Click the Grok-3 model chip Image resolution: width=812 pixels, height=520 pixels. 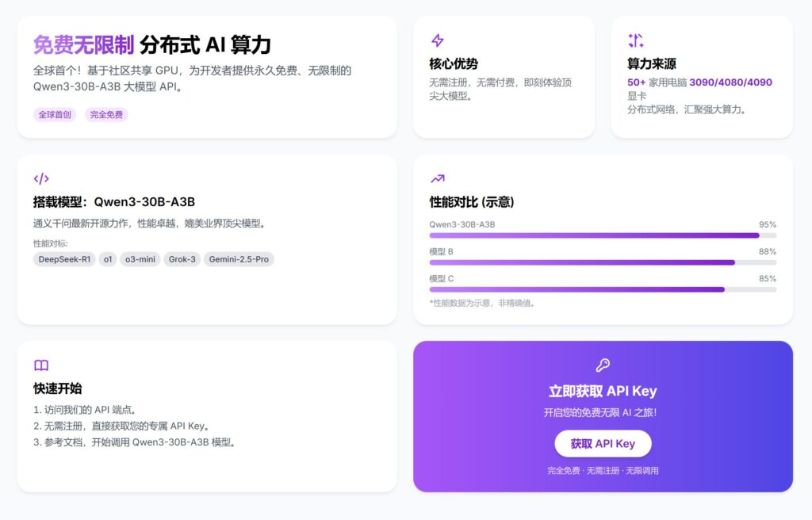click(182, 259)
